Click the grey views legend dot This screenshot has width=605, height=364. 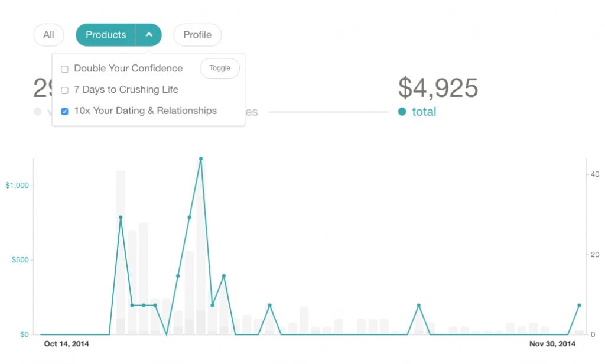click(x=37, y=112)
